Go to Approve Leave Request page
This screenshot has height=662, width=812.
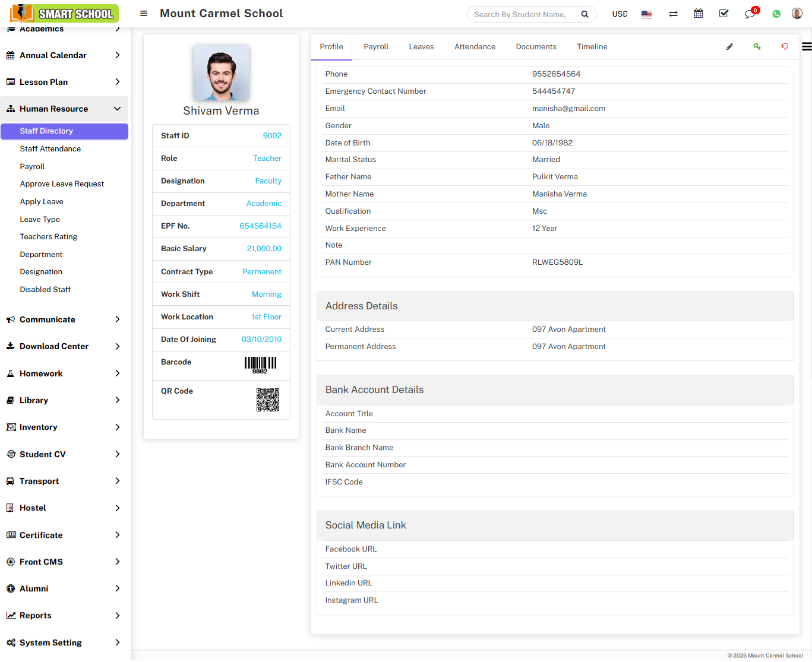click(x=62, y=184)
